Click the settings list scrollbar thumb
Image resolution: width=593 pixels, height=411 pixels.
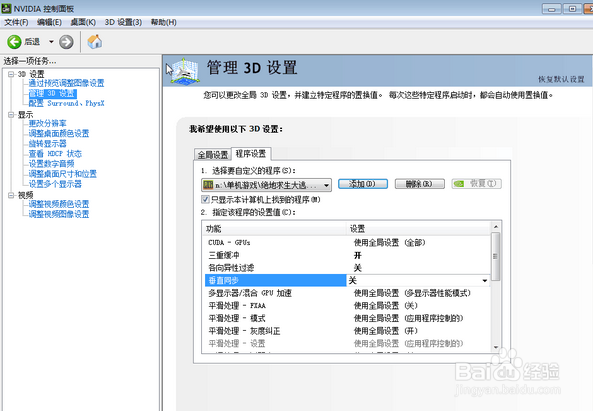[495, 257]
